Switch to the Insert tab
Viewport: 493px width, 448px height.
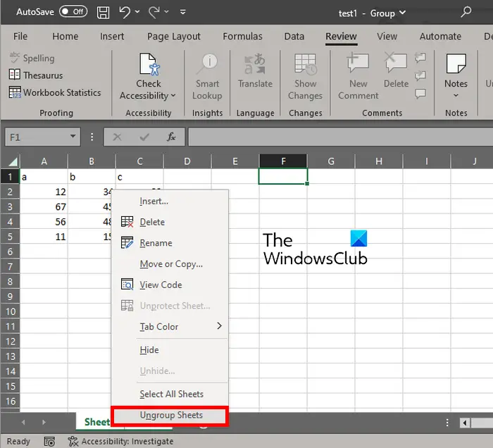point(112,37)
